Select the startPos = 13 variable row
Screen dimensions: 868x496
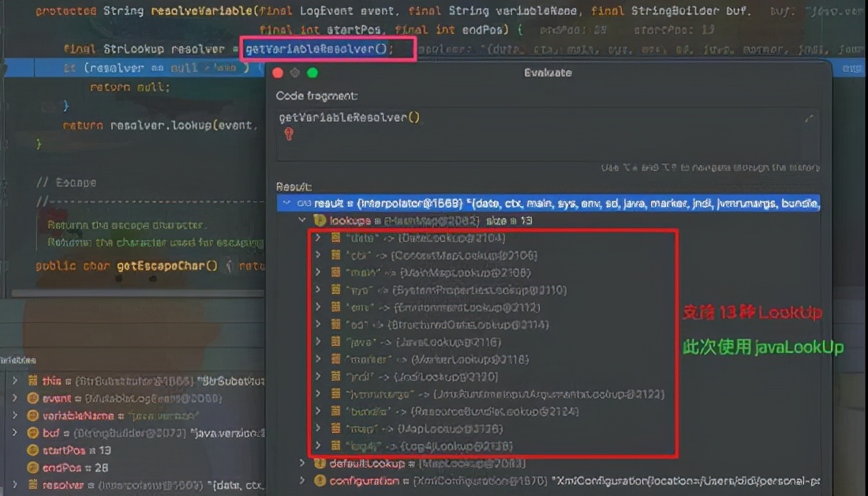pos(77,450)
